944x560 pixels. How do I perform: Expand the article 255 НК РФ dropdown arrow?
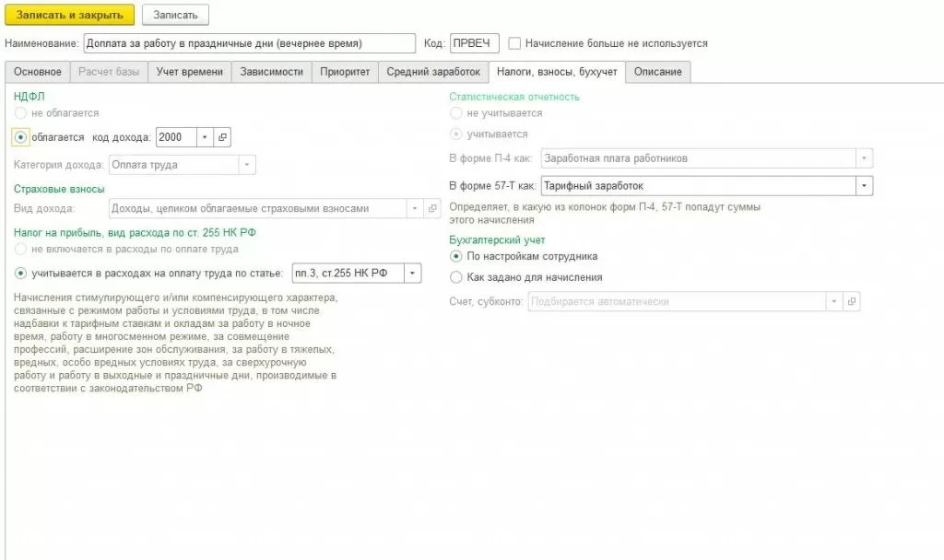coord(412,273)
